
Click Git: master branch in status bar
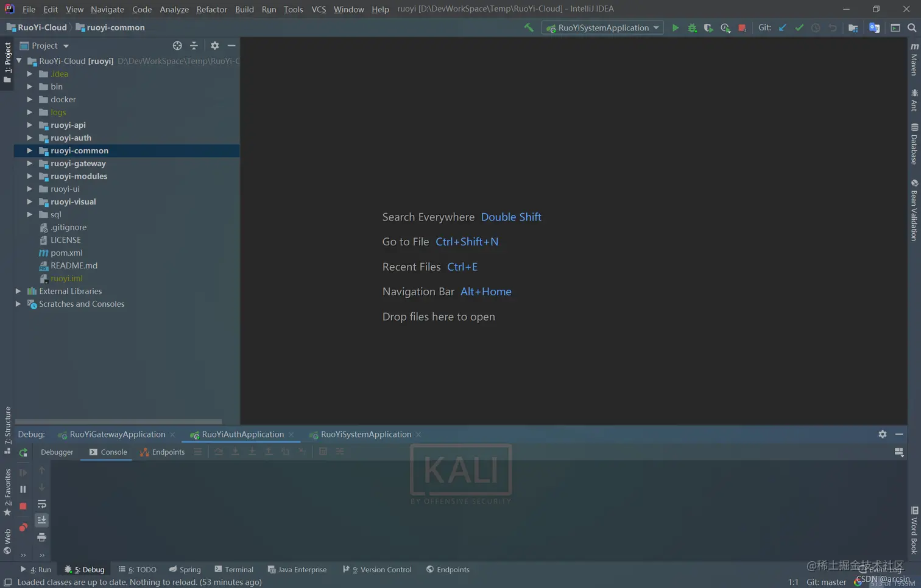(x=826, y=582)
